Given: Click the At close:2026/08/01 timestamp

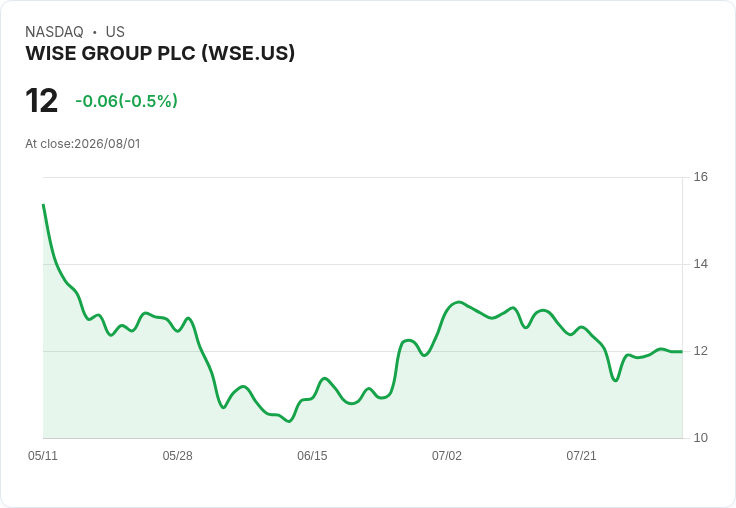Looking at the screenshot, I should point(83,143).
